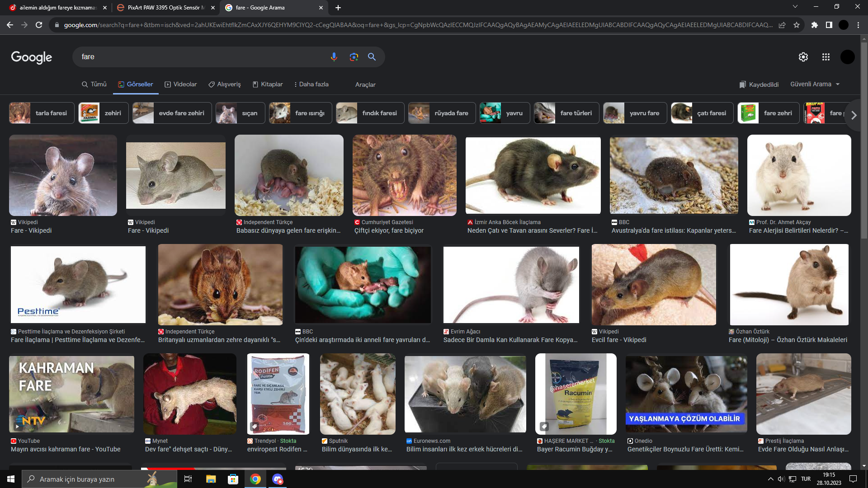Open the Windows Start menu
This screenshot has width=868, height=488.
(x=11, y=479)
